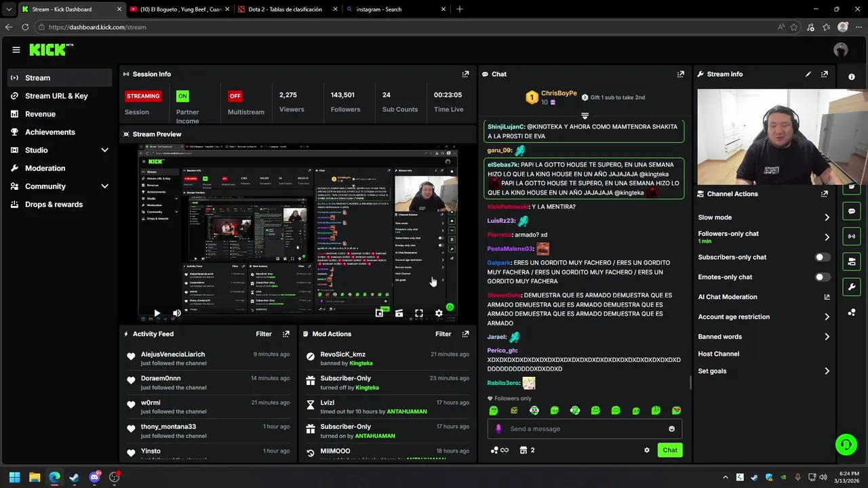Open the Slow mode options arrow
The height and width of the screenshot is (488, 868).
pos(827,218)
